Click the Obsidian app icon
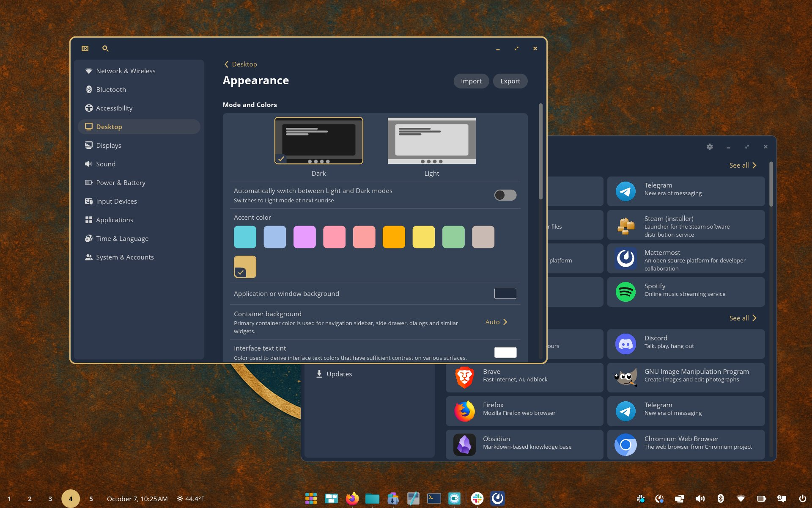 point(464,445)
